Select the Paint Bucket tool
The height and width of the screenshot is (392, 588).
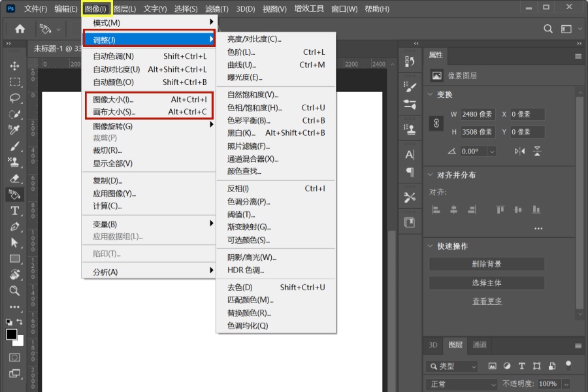(x=14, y=195)
